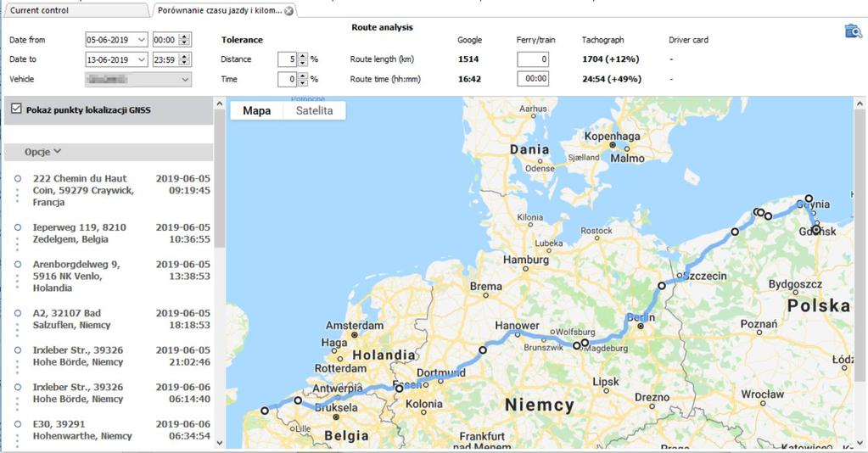Click the route search icon at top right
868x453 pixels.
tap(853, 31)
